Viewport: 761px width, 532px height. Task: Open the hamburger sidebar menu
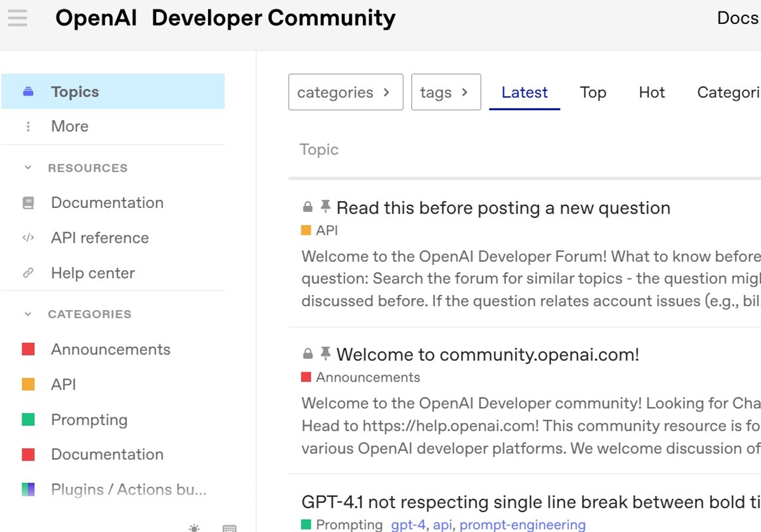pos(18,18)
